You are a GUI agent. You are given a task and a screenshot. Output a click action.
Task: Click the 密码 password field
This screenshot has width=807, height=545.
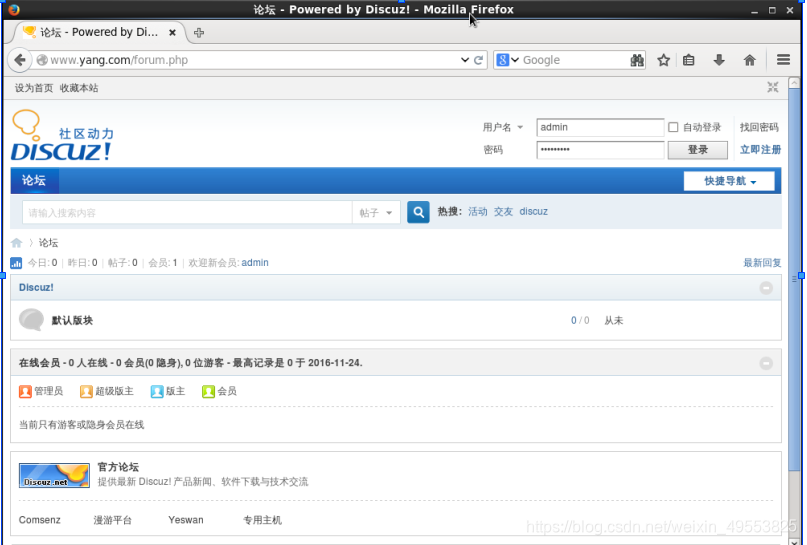[600, 150]
